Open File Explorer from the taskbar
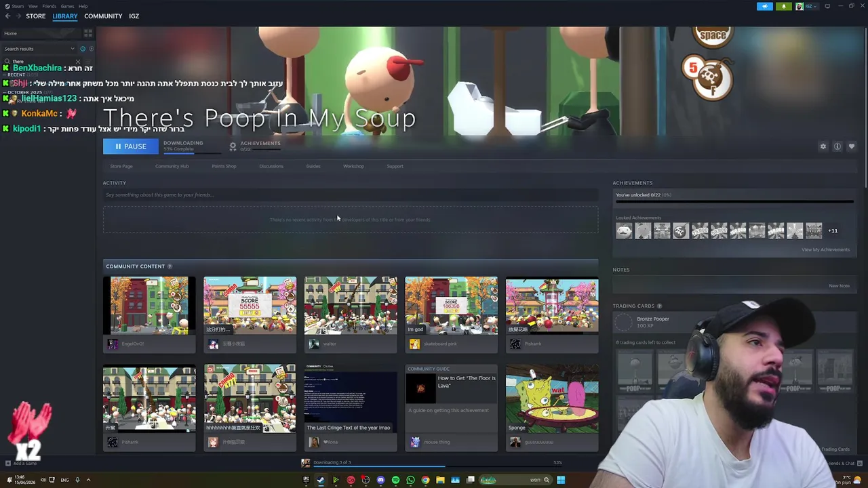868x488 pixels. 440,480
